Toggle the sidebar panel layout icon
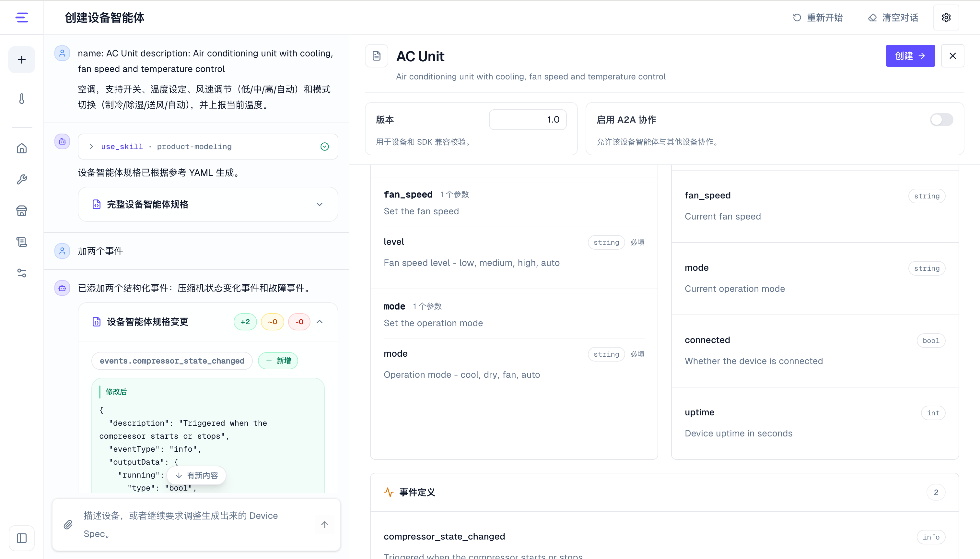The width and height of the screenshot is (980, 559). tap(21, 538)
